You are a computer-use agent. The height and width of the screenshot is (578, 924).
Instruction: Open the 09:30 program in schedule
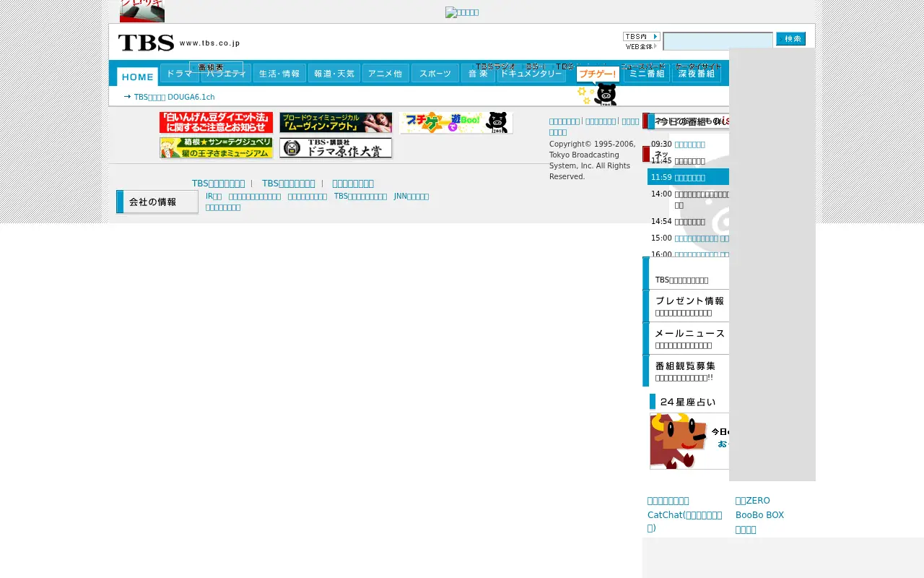point(689,144)
